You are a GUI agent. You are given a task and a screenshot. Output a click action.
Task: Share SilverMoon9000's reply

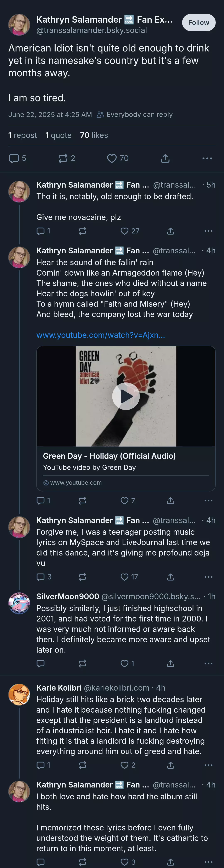[x=171, y=663]
